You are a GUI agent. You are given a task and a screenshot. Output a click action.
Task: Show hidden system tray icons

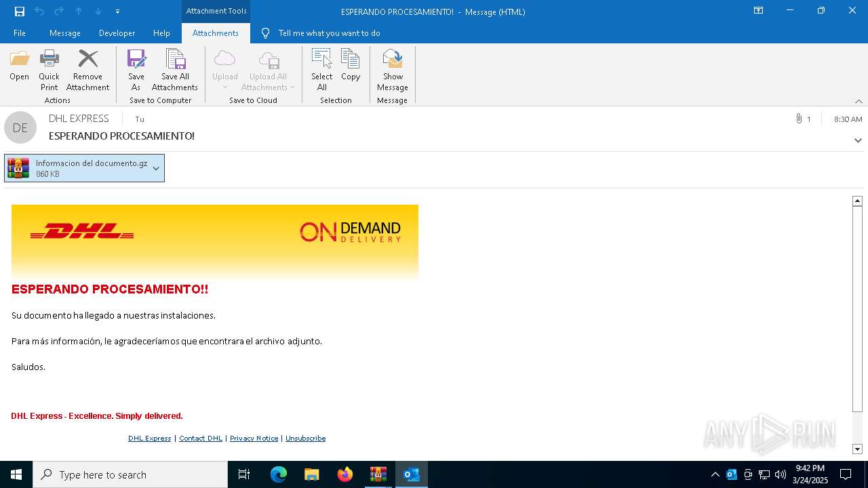pos(715,474)
